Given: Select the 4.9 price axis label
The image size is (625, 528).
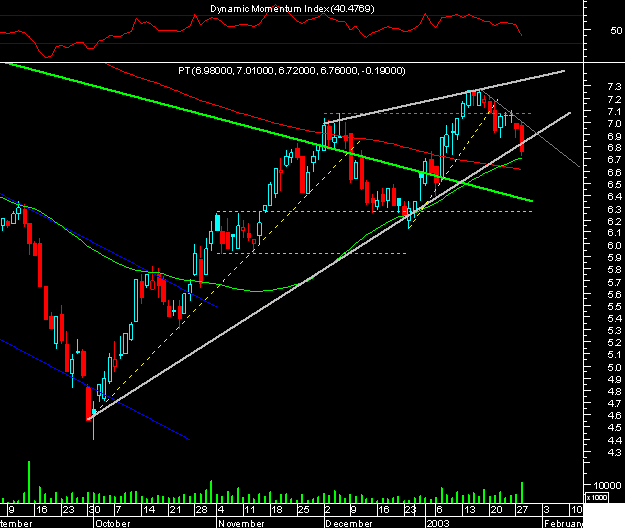Looking at the screenshot, I should pyautogui.click(x=614, y=379).
